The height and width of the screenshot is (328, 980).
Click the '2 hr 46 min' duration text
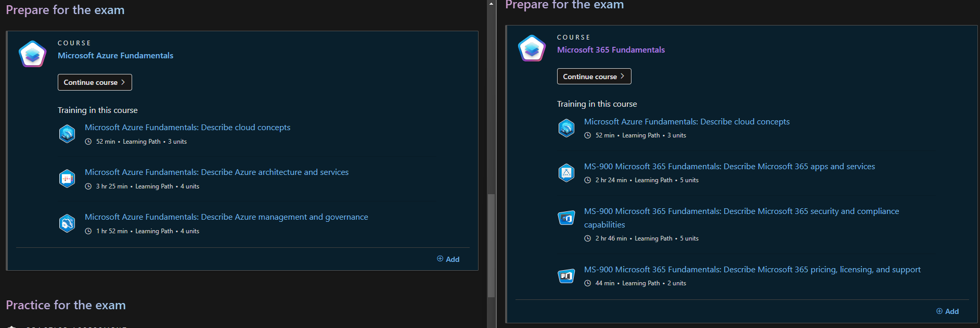(611, 238)
